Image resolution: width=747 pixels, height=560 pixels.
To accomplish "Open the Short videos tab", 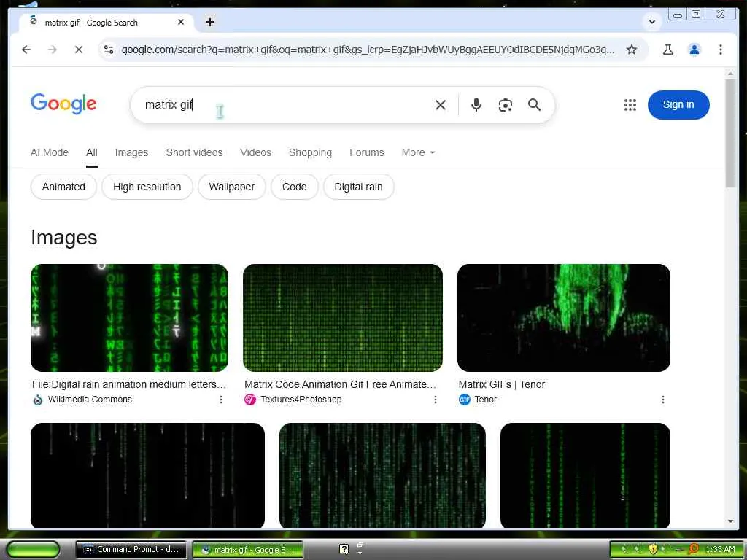I will 194,152.
